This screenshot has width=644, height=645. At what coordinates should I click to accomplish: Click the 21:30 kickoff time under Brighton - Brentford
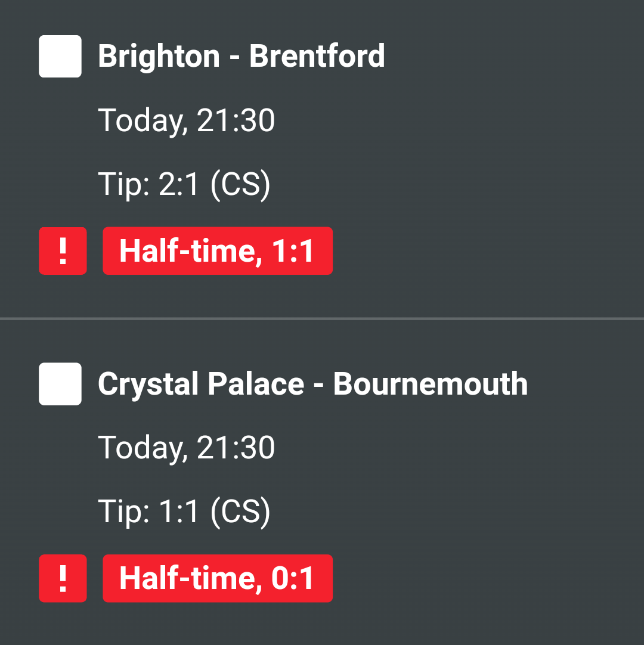(x=236, y=120)
